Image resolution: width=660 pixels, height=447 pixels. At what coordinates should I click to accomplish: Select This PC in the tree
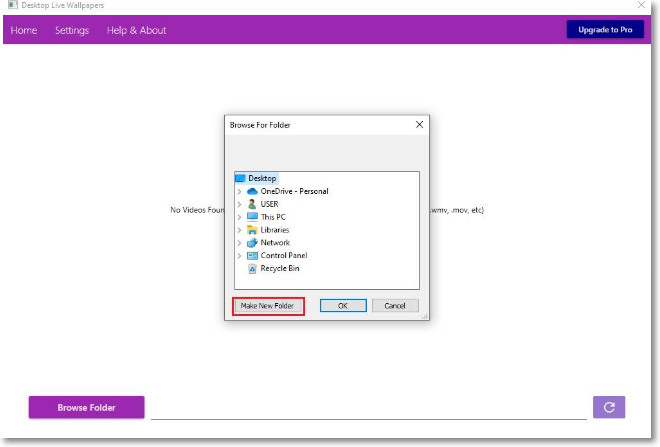273,217
